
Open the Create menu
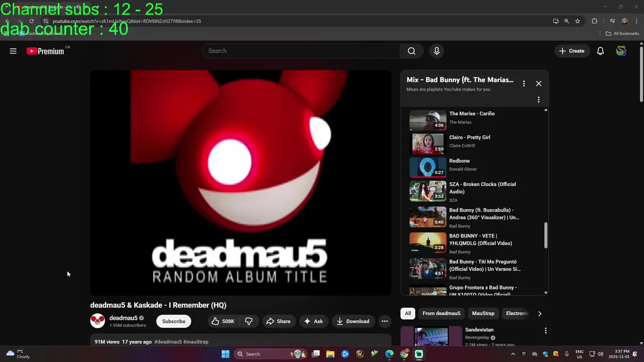click(572, 51)
